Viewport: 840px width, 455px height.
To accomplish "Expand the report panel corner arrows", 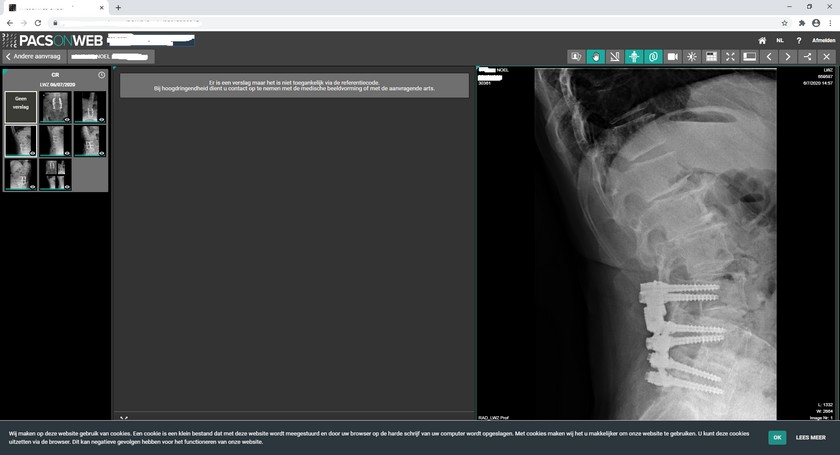I will click(x=124, y=418).
